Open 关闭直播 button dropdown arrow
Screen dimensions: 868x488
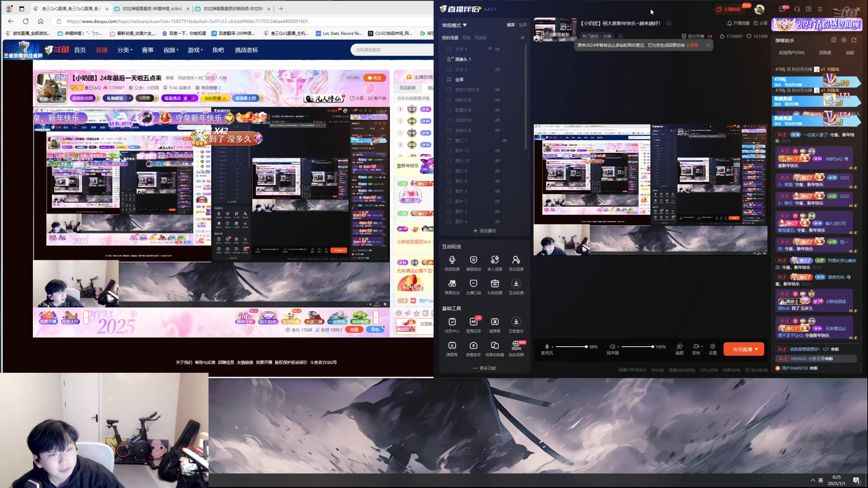(x=756, y=349)
